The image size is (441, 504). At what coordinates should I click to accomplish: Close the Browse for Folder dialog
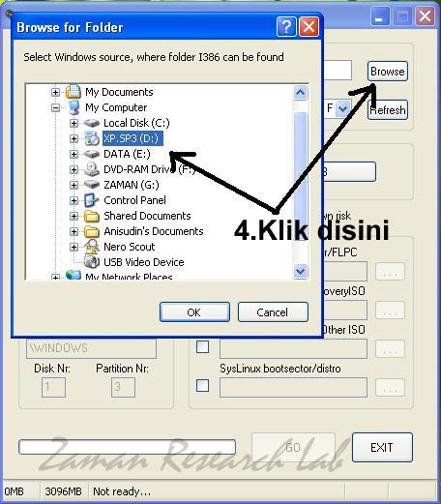point(309,26)
